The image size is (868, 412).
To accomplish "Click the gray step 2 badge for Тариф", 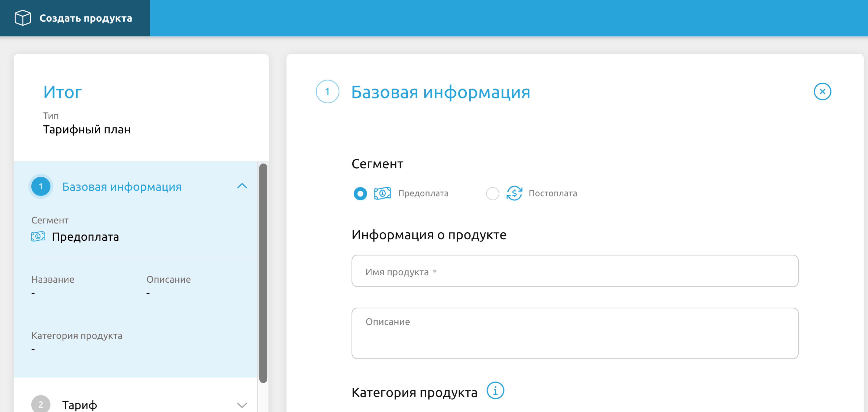I will [41, 404].
